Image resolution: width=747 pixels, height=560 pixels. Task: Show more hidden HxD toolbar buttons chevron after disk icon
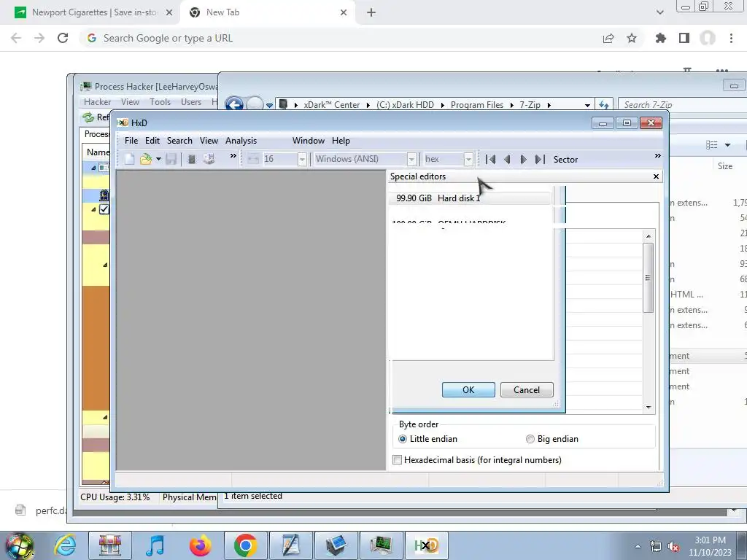click(x=233, y=156)
